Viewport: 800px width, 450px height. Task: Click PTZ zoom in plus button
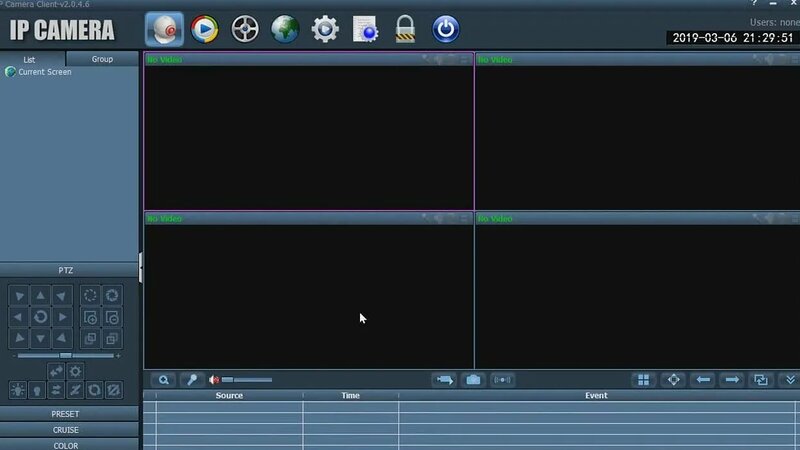(90, 317)
